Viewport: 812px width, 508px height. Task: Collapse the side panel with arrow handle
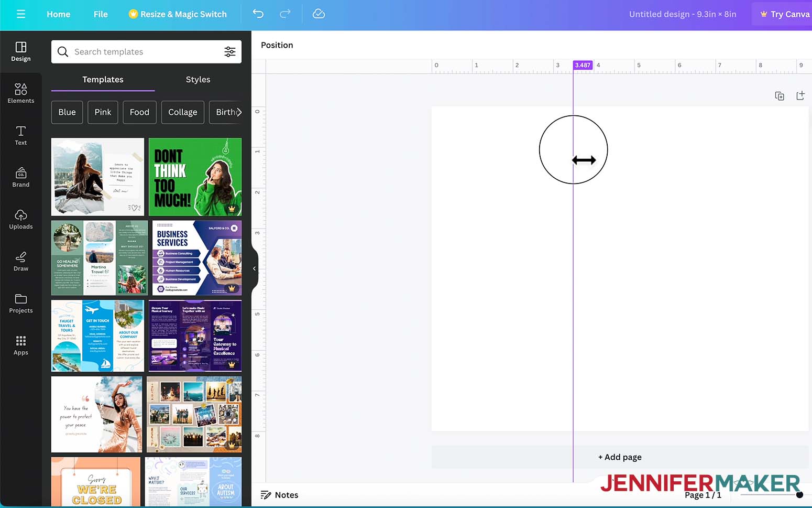point(255,268)
